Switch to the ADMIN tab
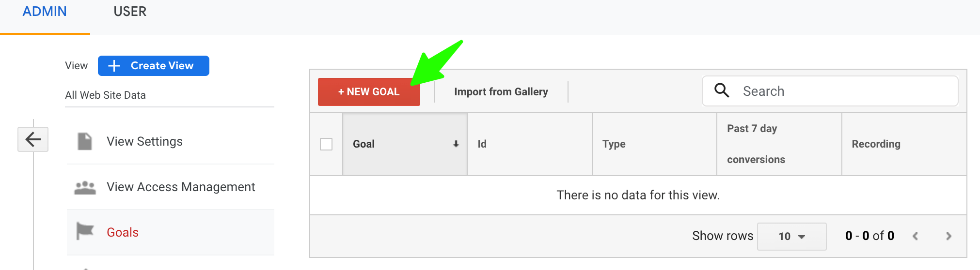 tap(45, 12)
